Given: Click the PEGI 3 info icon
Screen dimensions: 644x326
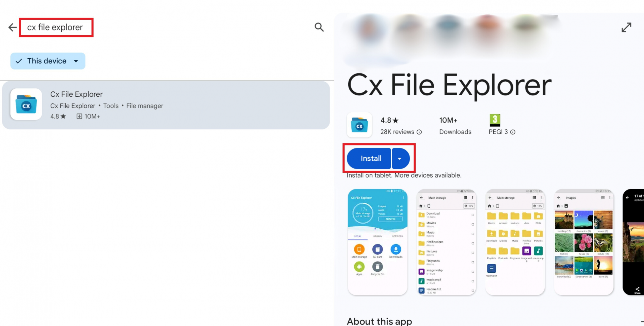Looking at the screenshot, I should 513,132.
